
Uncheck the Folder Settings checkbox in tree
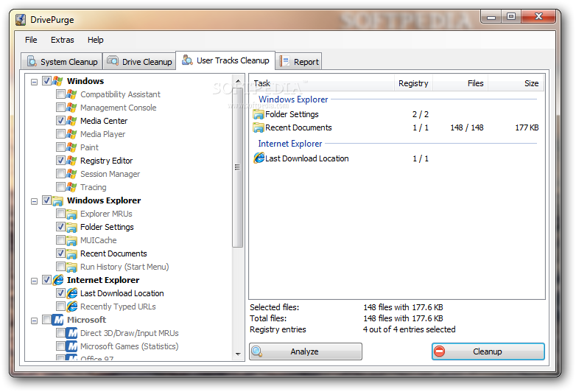(x=60, y=226)
